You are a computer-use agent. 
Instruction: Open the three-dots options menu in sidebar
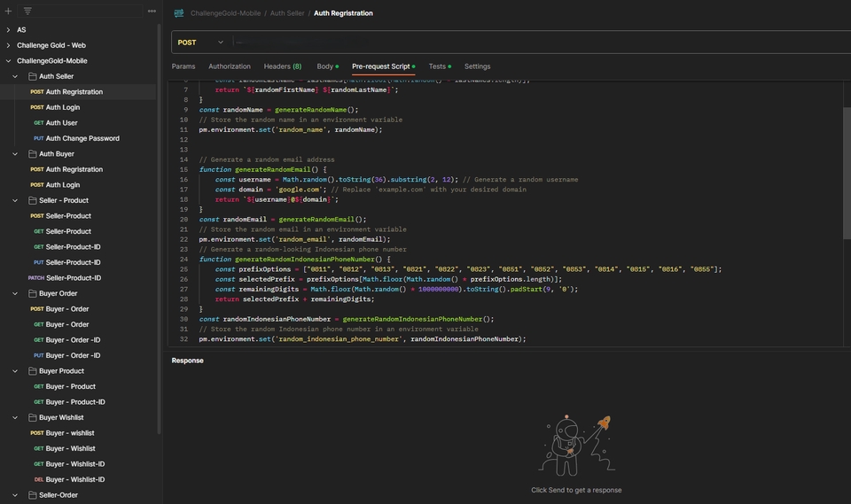tap(152, 11)
